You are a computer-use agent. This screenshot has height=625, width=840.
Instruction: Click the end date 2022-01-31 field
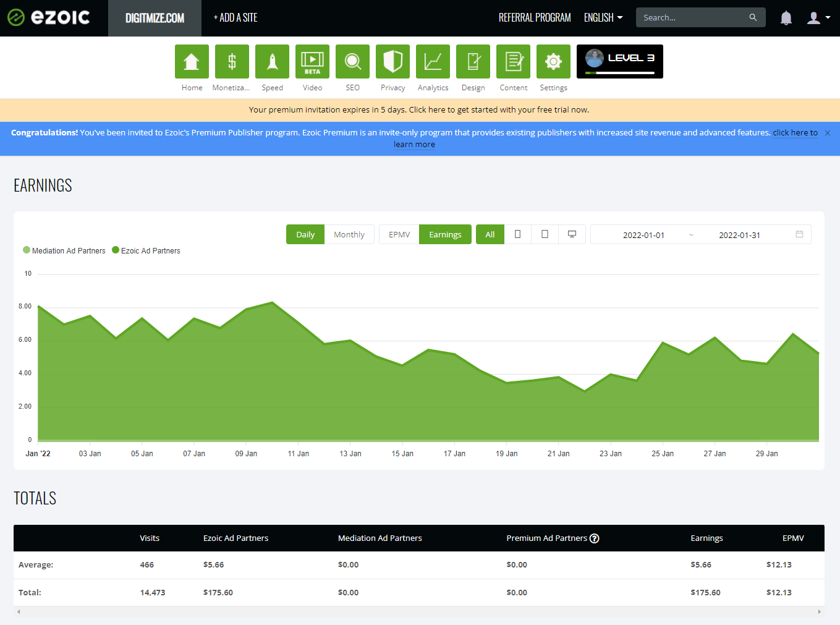click(x=739, y=235)
